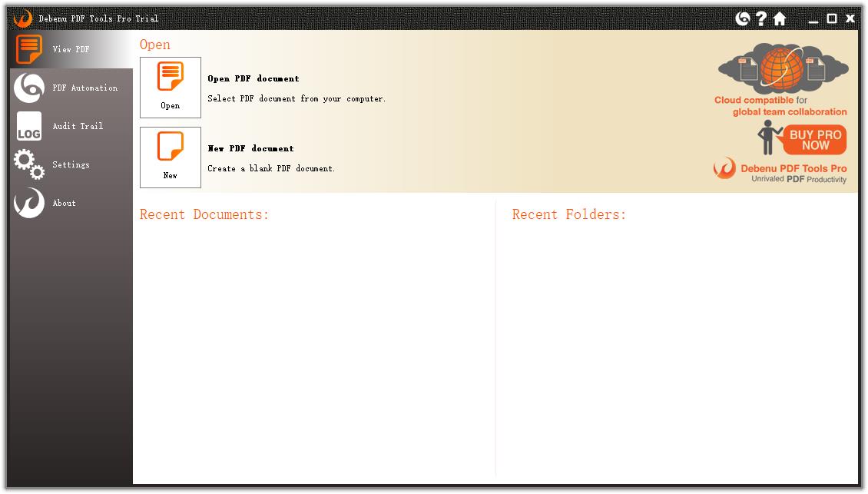Image resolution: width=868 pixels, height=494 pixels.
Task: Click the 'Open PDF document' heading text
Action: point(253,78)
